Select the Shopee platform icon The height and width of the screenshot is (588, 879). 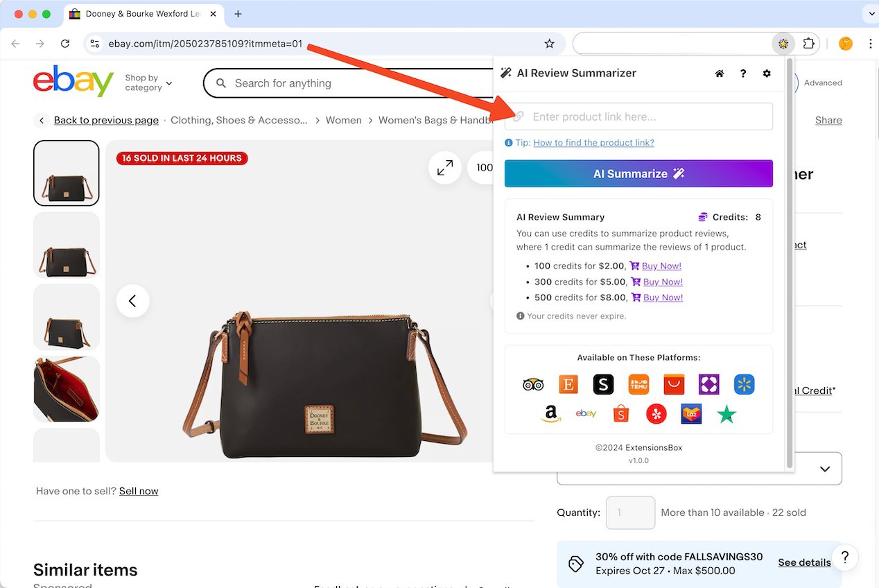pos(620,413)
